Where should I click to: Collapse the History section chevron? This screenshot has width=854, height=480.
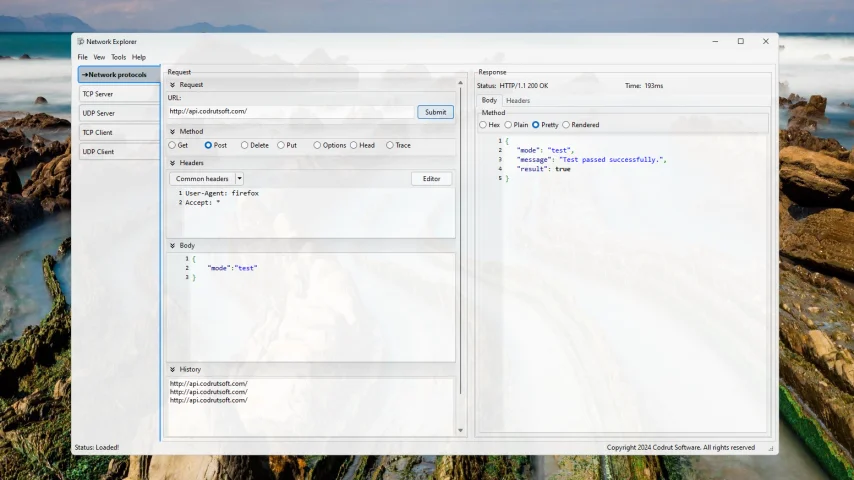172,369
